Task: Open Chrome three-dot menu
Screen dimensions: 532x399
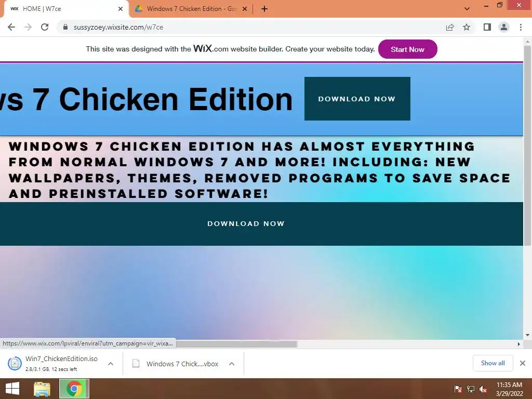Action: (x=521, y=27)
